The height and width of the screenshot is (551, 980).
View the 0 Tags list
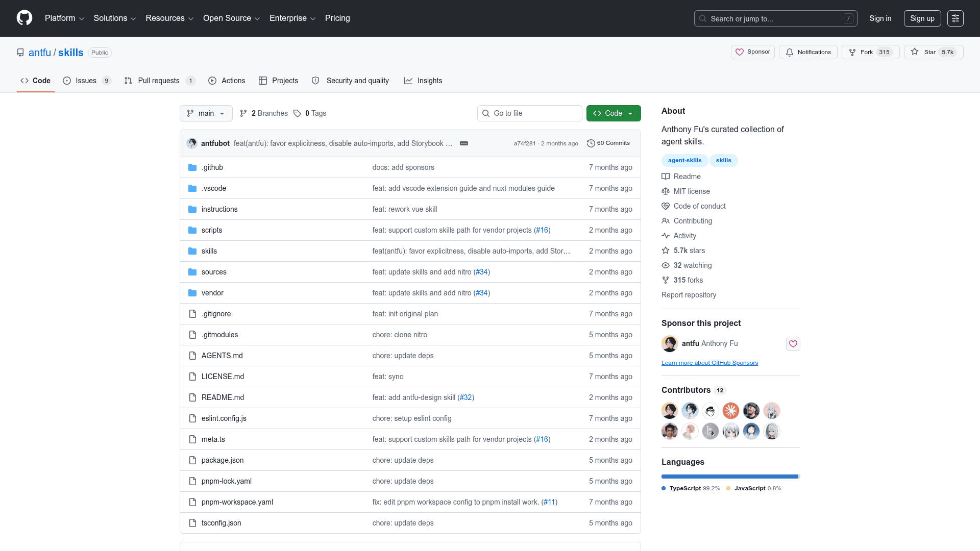coord(310,113)
